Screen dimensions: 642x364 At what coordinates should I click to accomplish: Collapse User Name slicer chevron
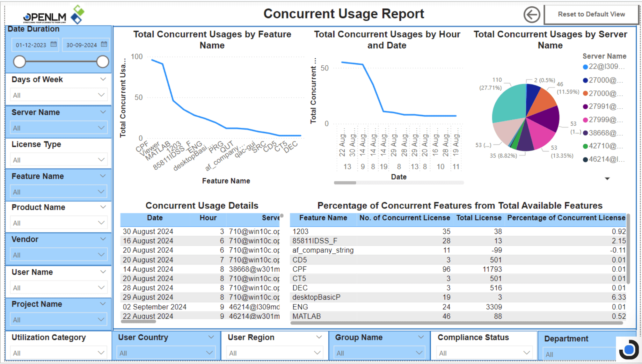[x=103, y=272]
